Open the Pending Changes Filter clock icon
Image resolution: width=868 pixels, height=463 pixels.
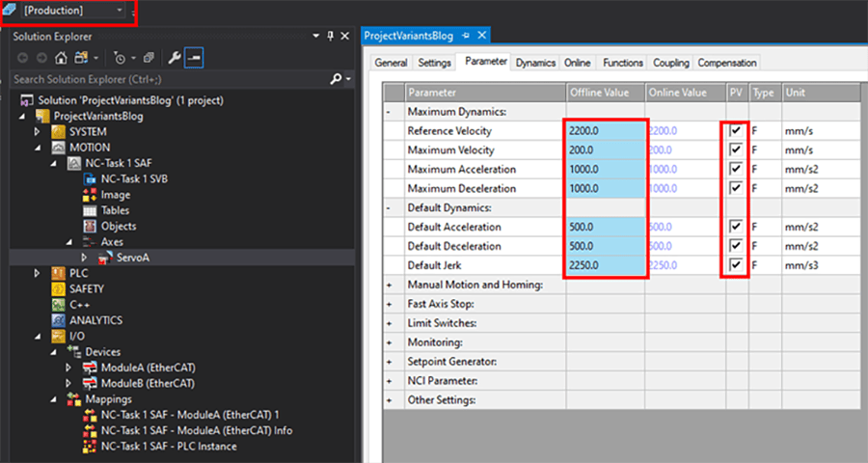coord(119,58)
